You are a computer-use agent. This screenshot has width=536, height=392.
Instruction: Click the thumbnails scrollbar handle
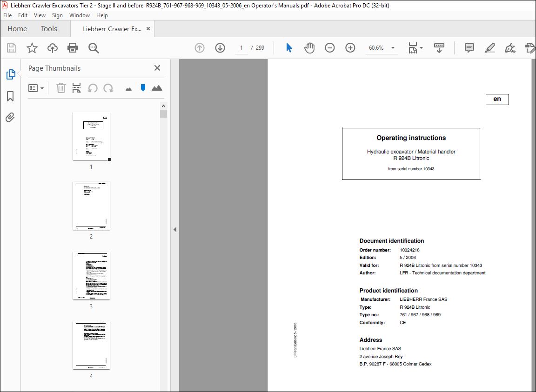tap(163, 114)
